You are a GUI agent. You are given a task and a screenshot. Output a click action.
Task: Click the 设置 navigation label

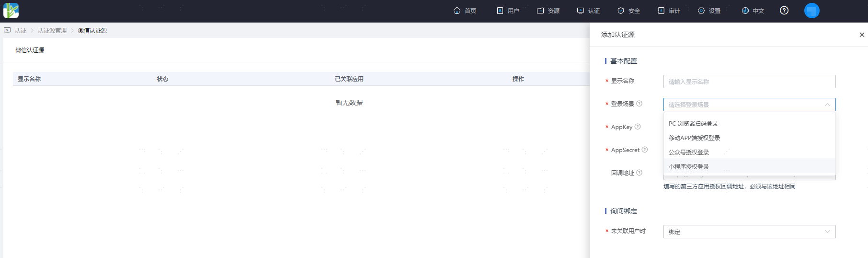click(715, 11)
